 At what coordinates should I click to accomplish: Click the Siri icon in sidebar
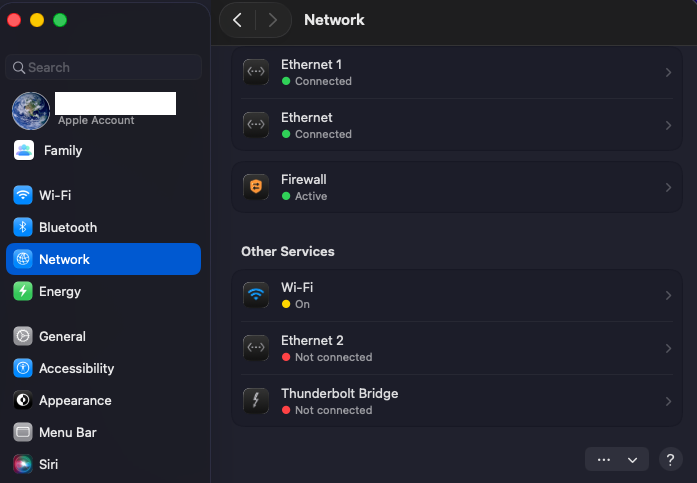click(x=23, y=464)
